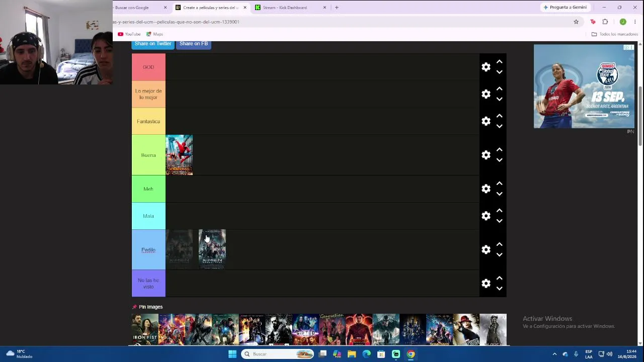This screenshot has height=362, width=644.
Task: Pick the Agent Carter poster
Action: tap(466, 329)
